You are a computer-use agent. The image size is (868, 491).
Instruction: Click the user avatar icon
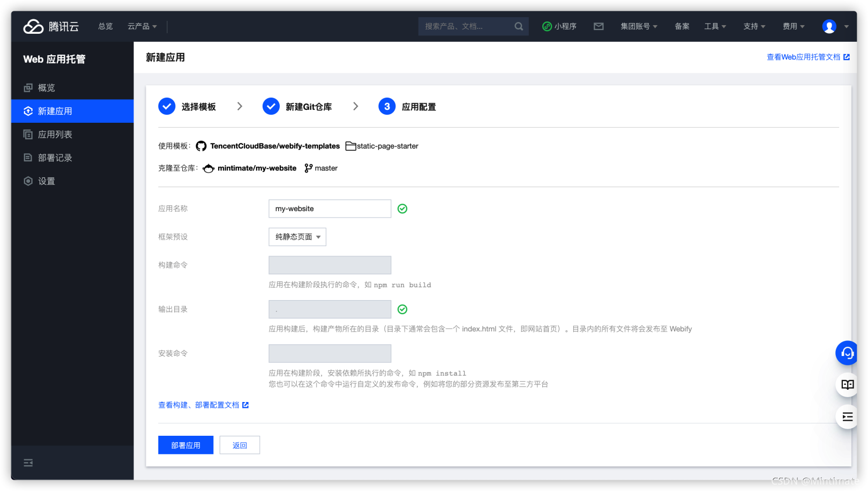point(829,26)
